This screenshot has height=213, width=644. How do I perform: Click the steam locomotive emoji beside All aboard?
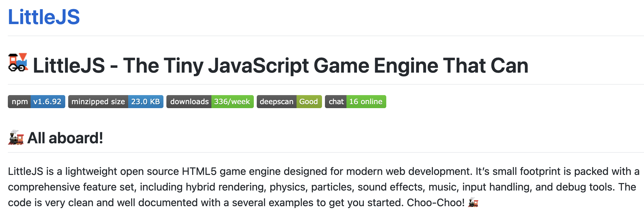pos(16,138)
